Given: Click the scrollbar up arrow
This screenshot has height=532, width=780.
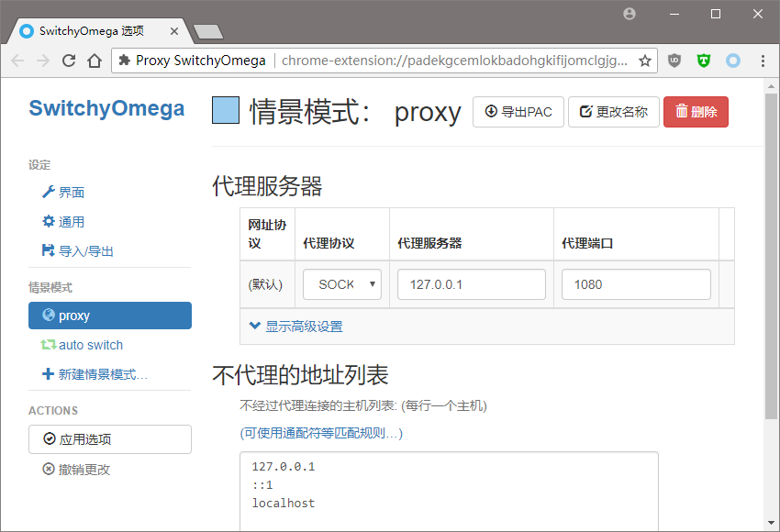Looking at the screenshot, I should [771, 86].
